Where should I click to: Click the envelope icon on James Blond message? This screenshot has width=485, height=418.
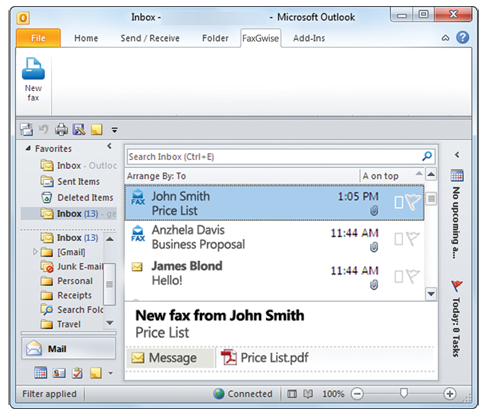coord(137,267)
